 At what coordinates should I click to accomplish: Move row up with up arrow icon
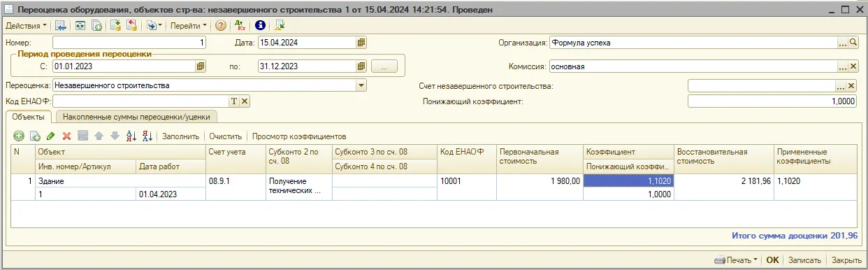[x=99, y=136]
